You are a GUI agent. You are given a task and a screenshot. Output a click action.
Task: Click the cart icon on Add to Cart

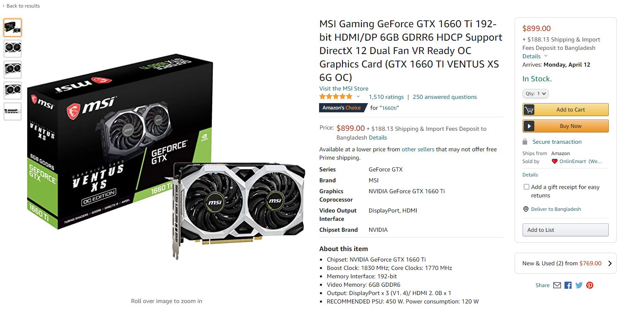coord(529,110)
